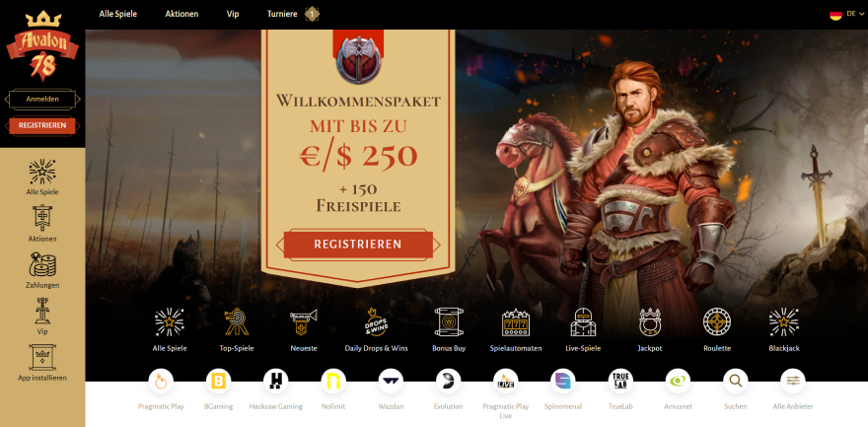Choose the Nolimit provider logo
Image resolution: width=868 pixels, height=427 pixels.
point(333,381)
